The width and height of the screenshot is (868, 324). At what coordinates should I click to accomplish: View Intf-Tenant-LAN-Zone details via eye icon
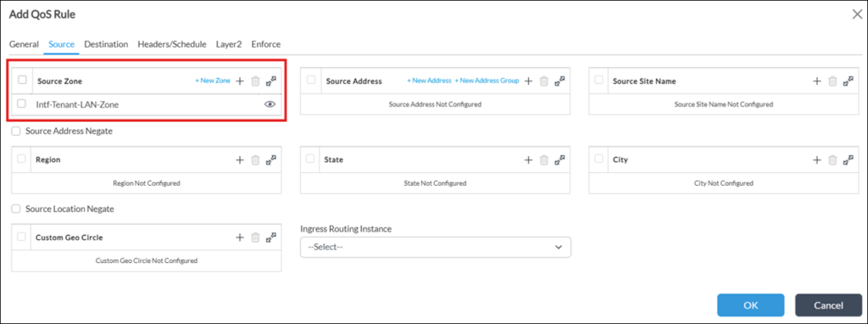pos(270,103)
